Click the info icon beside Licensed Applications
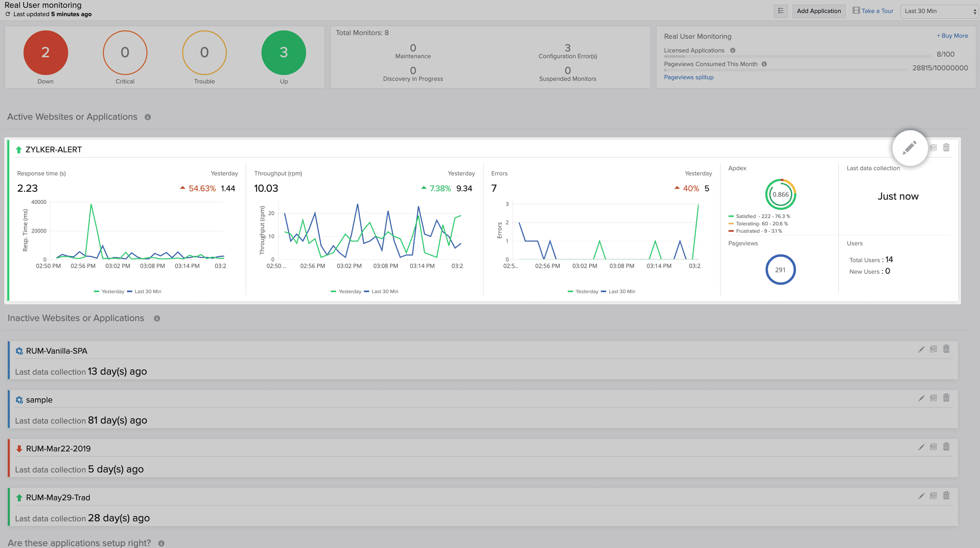The width and height of the screenshot is (980, 548). click(x=733, y=50)
